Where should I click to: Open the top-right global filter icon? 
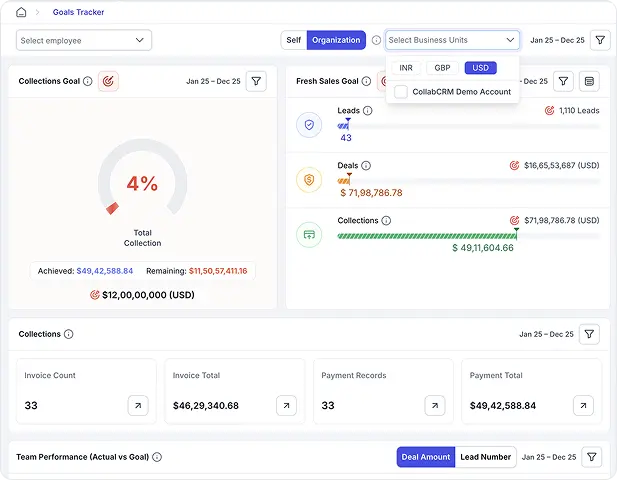(599, 40)
